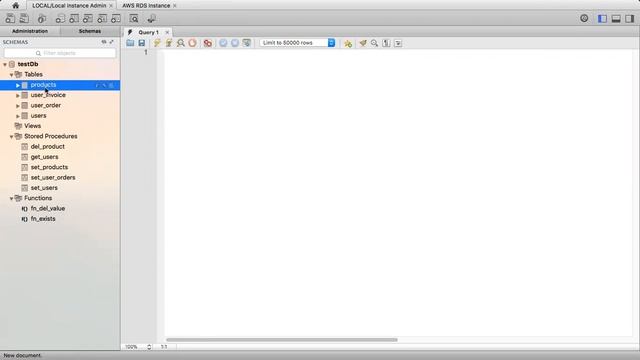Go to the Workbench home screen

16,5
